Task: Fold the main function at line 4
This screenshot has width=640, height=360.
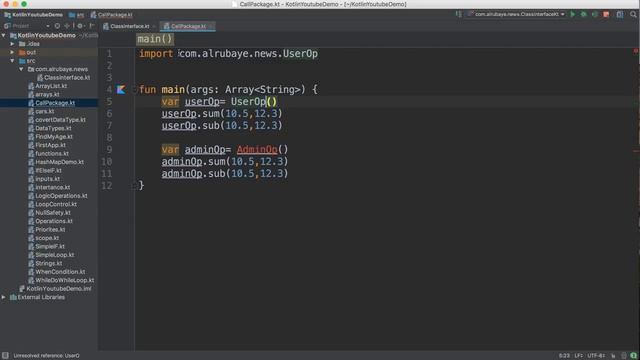Action: coord(134,89)
